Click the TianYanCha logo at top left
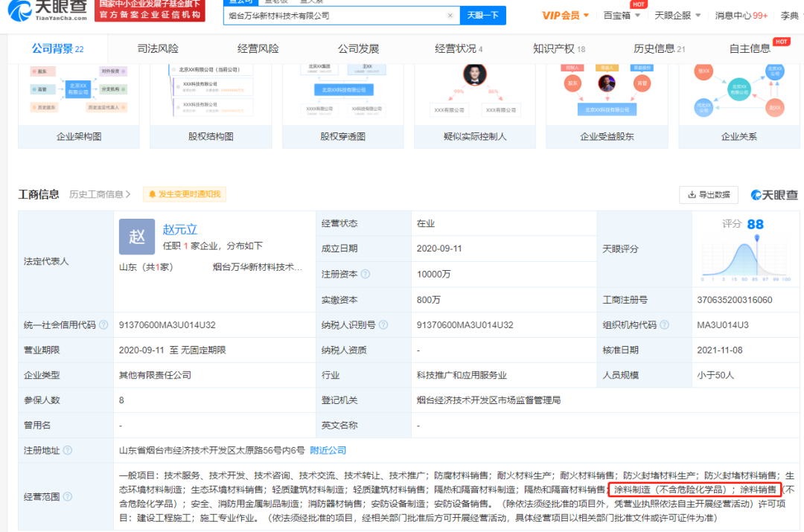804x532 pixels. point(48,10)
